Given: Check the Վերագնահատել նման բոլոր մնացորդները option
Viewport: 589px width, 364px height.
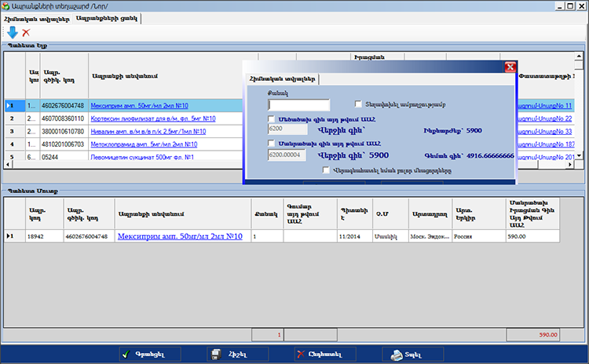Looking at the screenshot, I should click(x=326, y=169).
